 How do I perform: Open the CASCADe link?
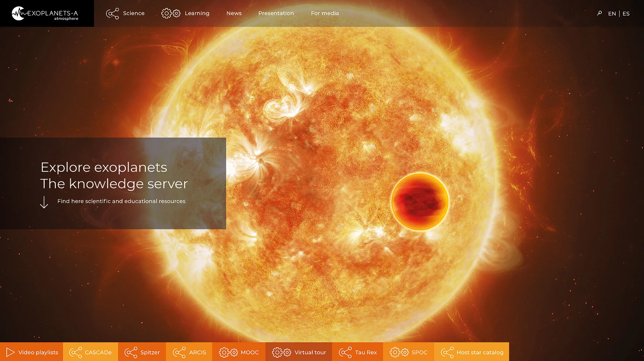point(91,352)
